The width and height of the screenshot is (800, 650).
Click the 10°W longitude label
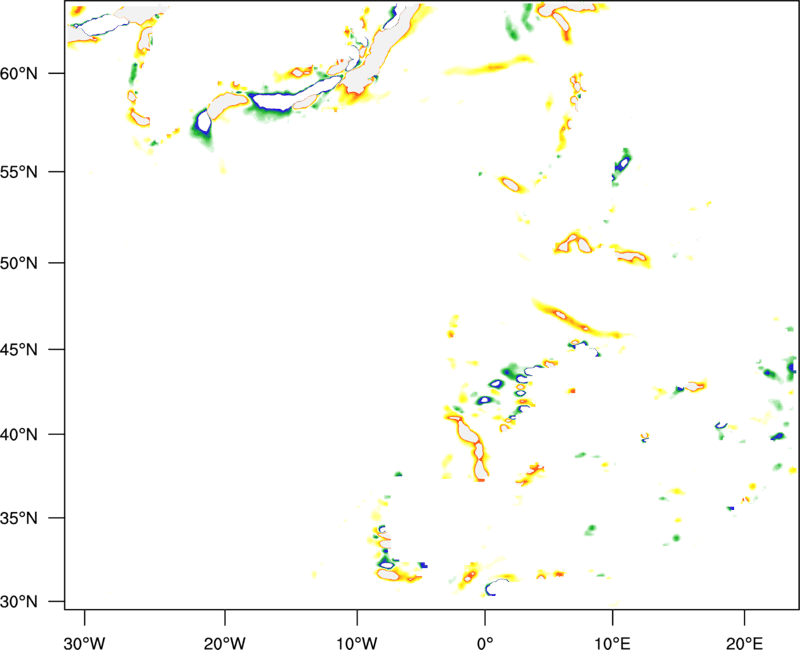point(357,643)
